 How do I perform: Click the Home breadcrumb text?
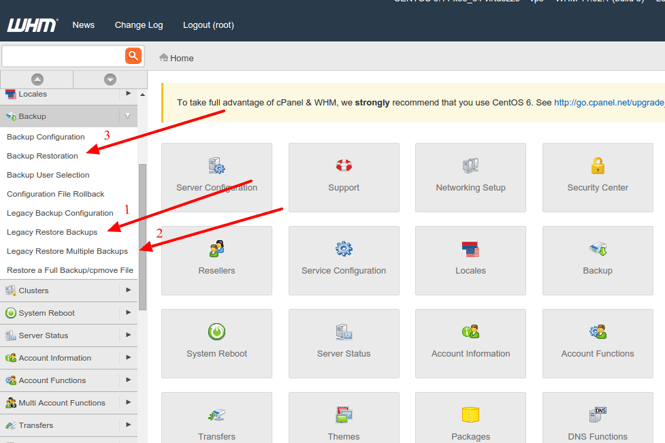pos(182,58)
